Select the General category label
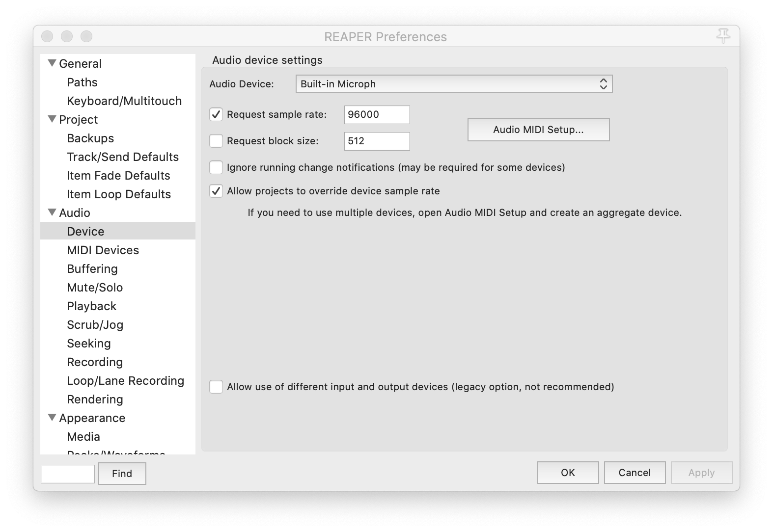This screenshot has width=773, height=532. click(81, 64)
